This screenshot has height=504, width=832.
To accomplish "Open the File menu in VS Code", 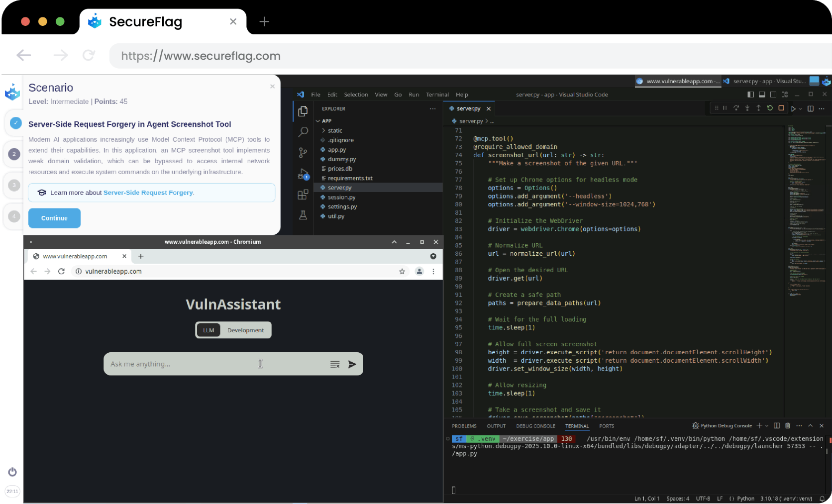I will (x=315, y=95).
